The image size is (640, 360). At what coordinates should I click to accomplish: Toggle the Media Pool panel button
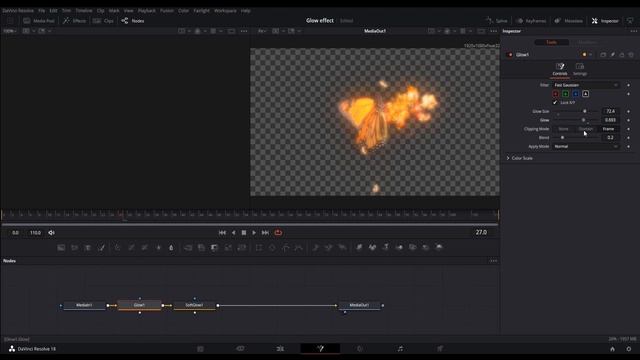click(39, 21)
